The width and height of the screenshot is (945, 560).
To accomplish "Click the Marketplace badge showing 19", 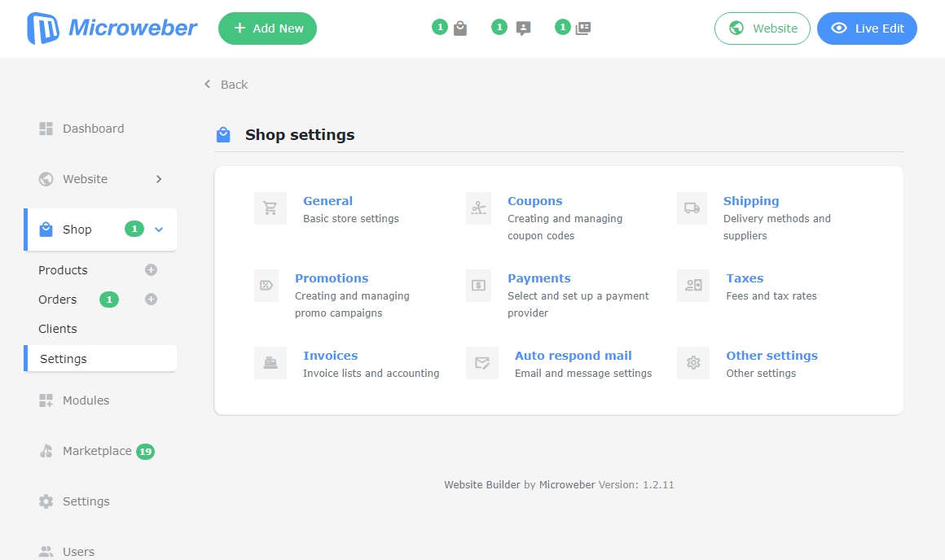I will pyautogui.click(x=145, y=452).
